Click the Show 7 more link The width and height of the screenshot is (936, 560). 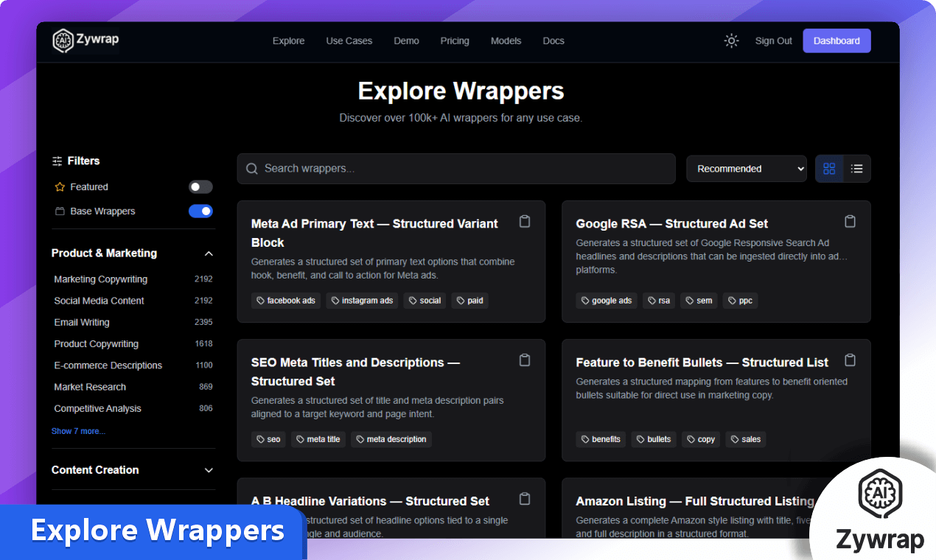[x=78, y=431]
